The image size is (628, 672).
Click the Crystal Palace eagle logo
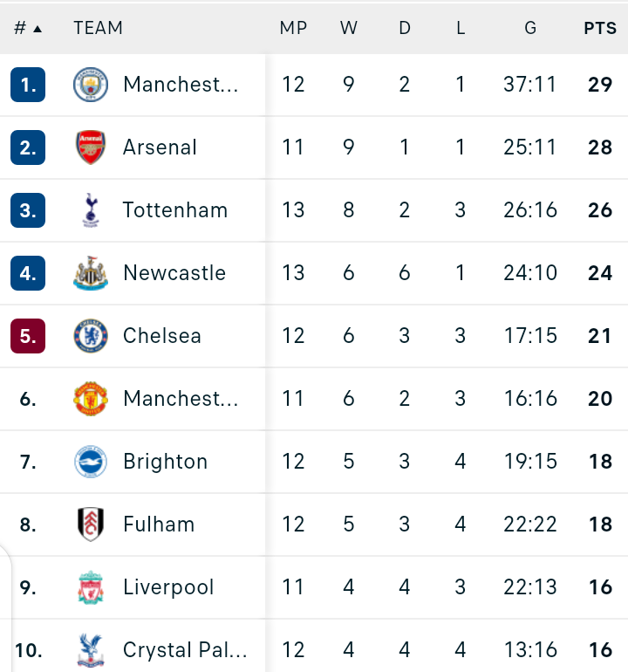(91, 650)
